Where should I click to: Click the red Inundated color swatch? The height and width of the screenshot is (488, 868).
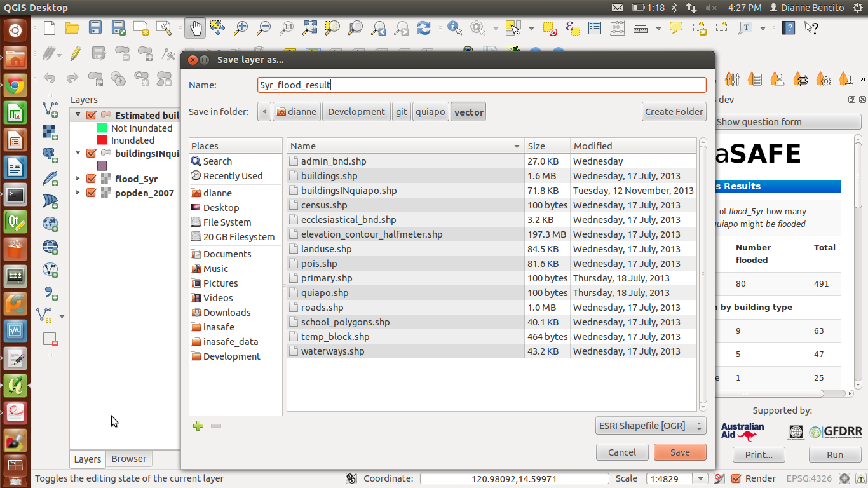102,140
